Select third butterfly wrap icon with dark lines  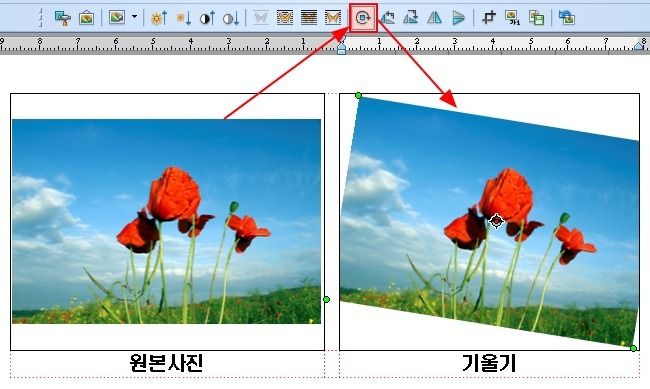point(309,18)
